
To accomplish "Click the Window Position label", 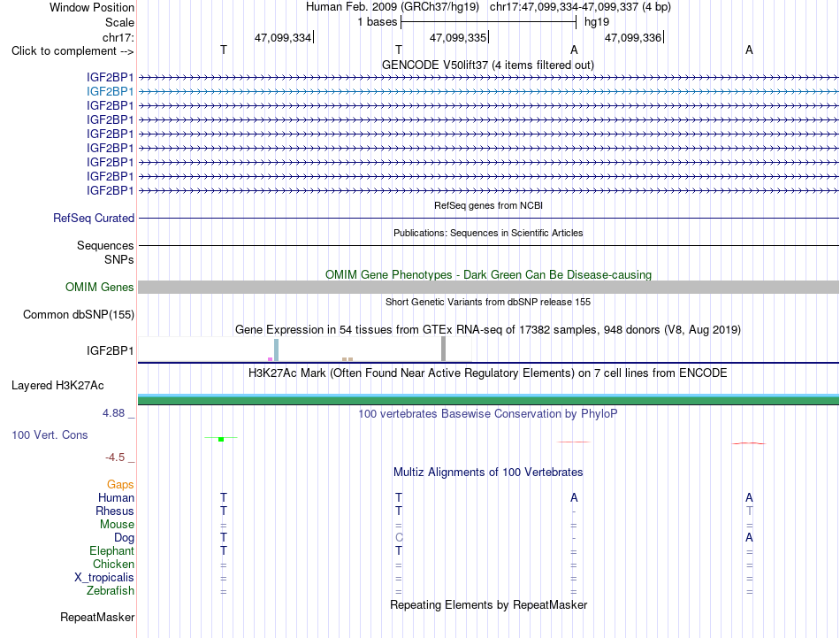I will 92,7.
